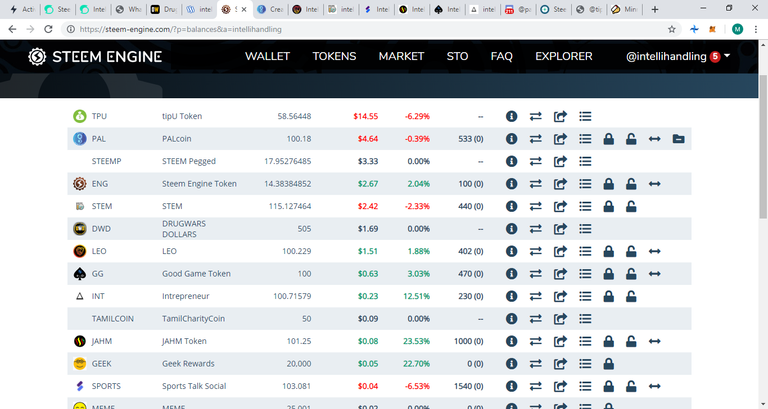Click TPU value $14.55
The image size is (768, 409).
pos(365,116)
